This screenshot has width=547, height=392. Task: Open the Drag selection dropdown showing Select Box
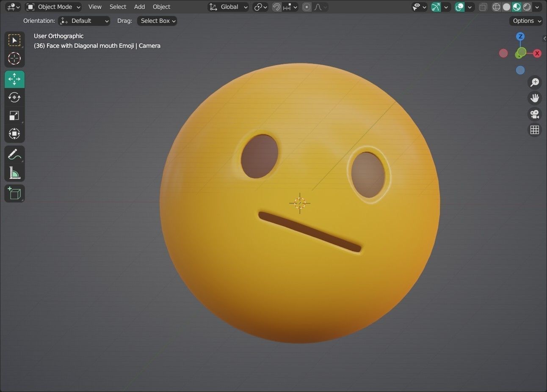coord(157,21)
